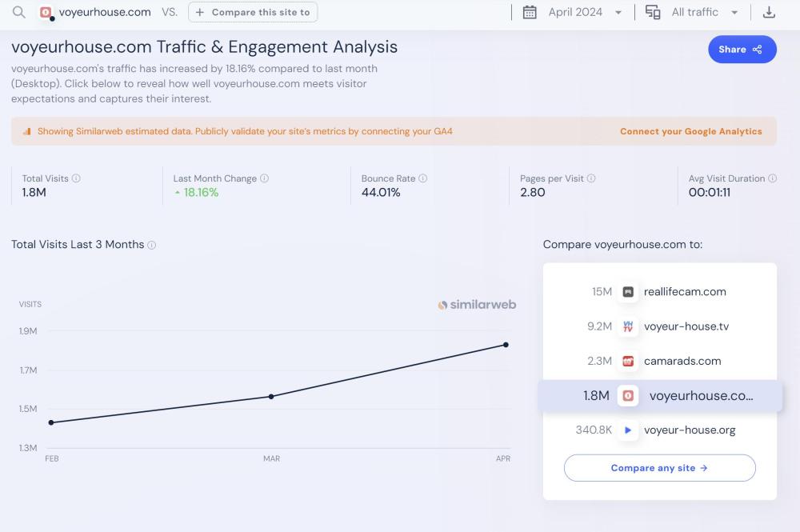Choose camarads.com competitor row
Image resolution: width=800 pixels, height=532 pixels.
pyautogui.click(x=682, y=361)
